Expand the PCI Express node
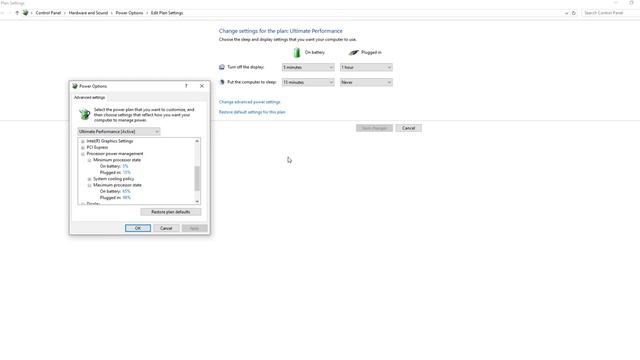640x360 pixels. click(x=83, y=147)
